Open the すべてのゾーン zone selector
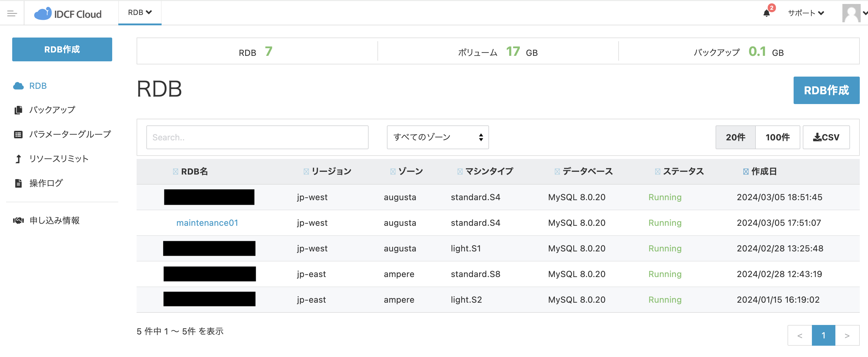The width and height of the screenshot is (868, 357). coord(438,137)
